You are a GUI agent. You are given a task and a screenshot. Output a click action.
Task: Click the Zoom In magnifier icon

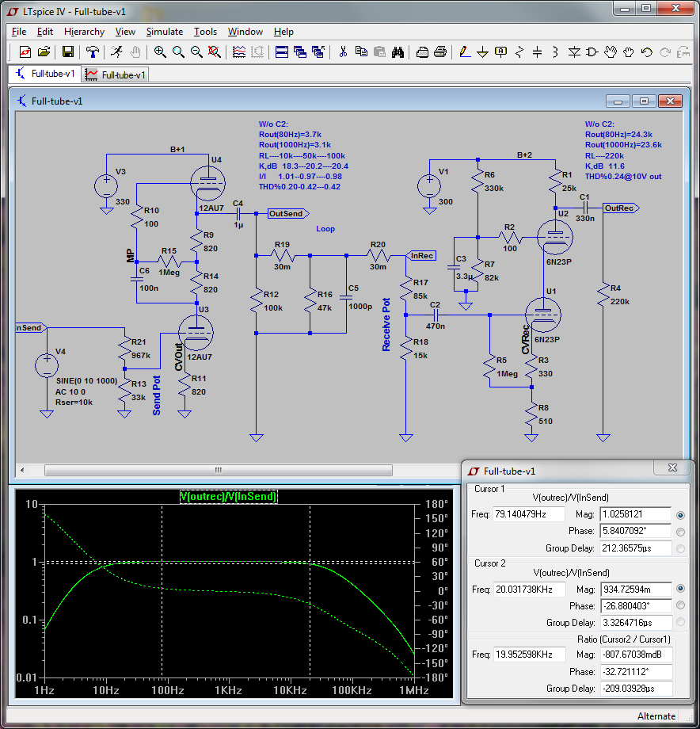pos(160,52)
